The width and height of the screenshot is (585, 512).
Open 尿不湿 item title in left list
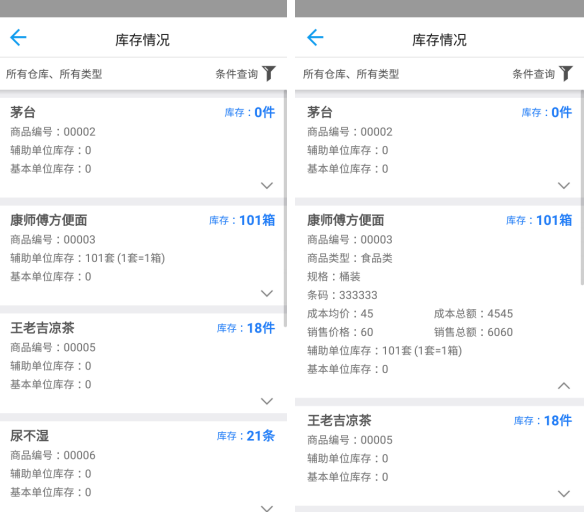pos(29,436)
